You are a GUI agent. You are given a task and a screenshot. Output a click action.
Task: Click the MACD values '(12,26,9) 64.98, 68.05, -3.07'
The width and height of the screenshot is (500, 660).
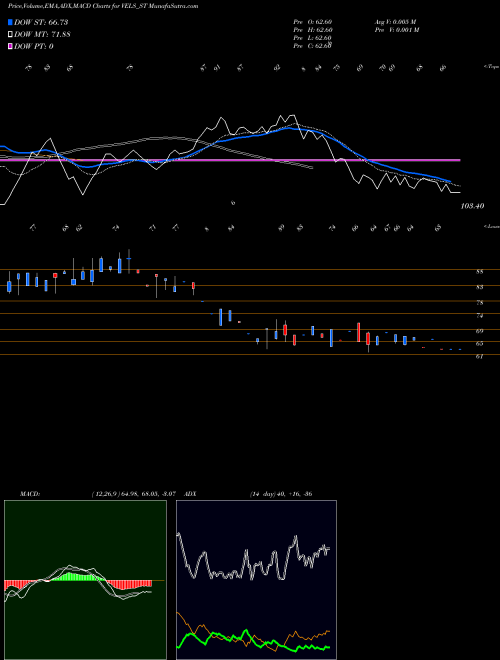pyautogui.click(x=134, y=494)
